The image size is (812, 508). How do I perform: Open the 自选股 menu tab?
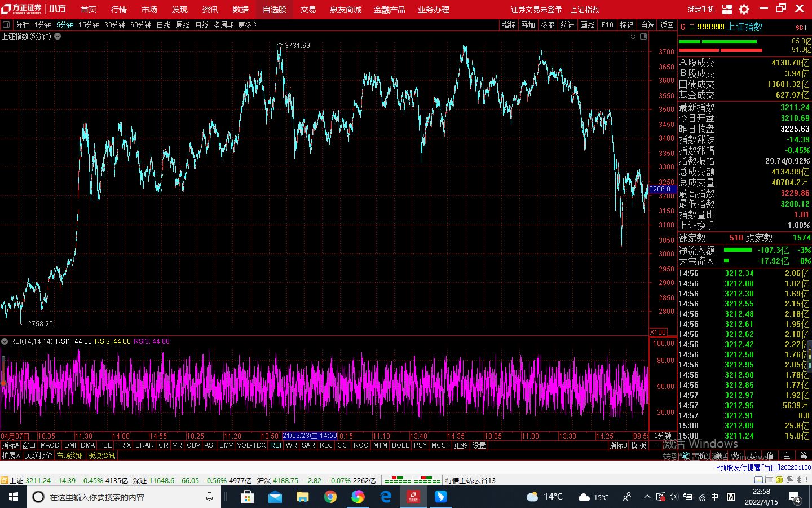(275, 10)
